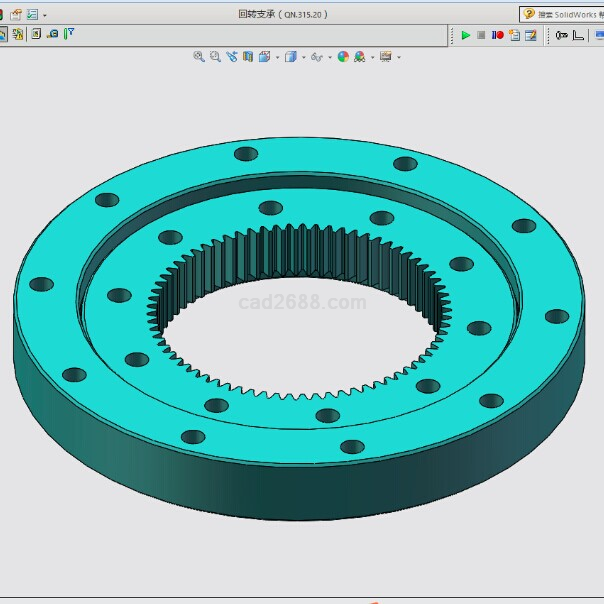
Task: Click the Zoom to Fit icon
Action: (x=199, y=57)
